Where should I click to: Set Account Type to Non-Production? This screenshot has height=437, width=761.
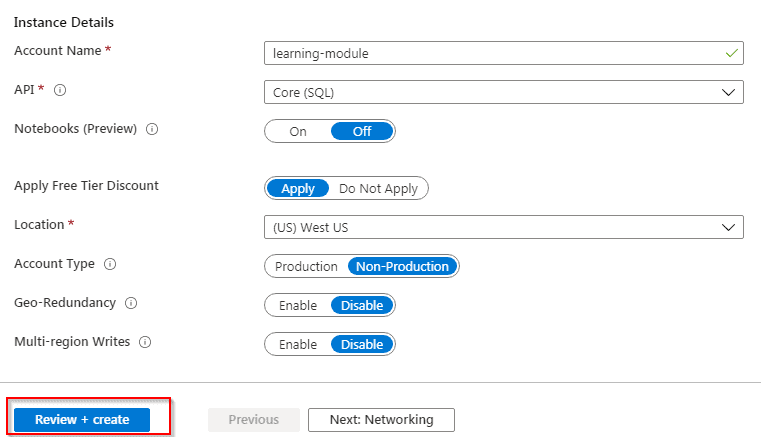click(403, 266)
